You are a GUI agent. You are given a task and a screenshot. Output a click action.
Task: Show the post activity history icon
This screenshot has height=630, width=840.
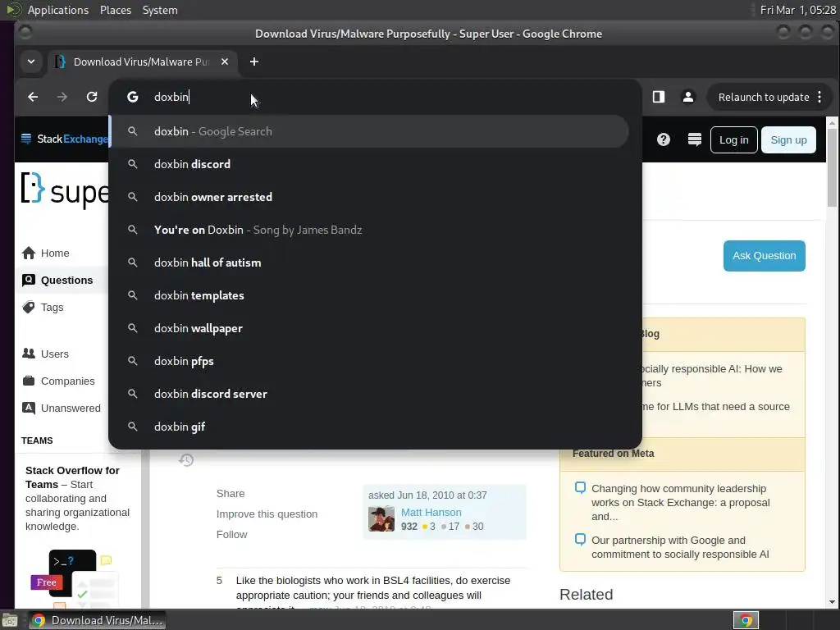click(186, 459)
